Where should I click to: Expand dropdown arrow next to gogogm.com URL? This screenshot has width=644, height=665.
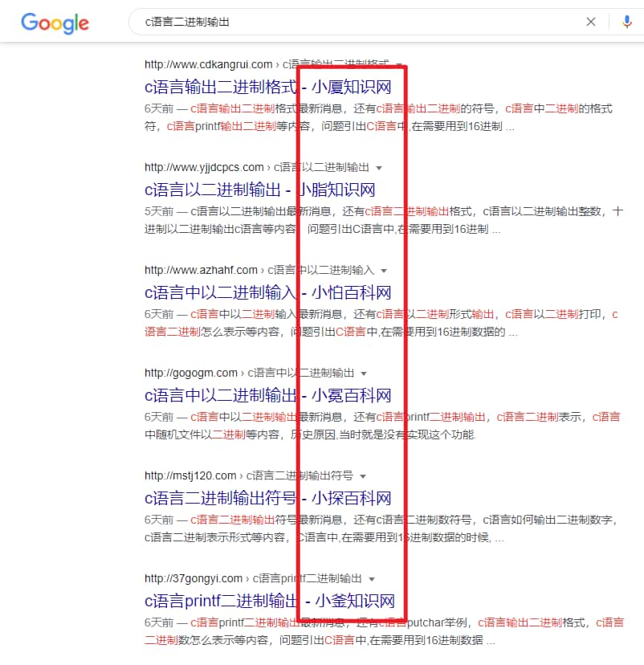coord(364,373)
